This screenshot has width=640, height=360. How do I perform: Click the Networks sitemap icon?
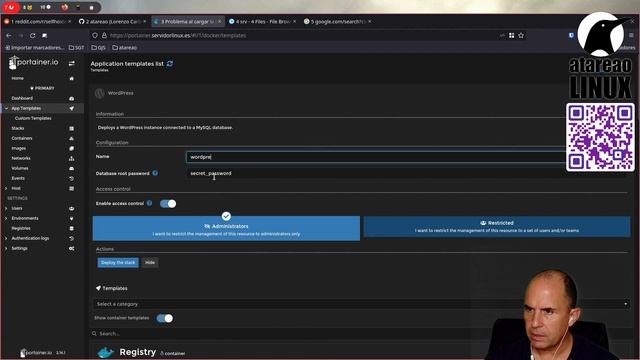[71, 158]
